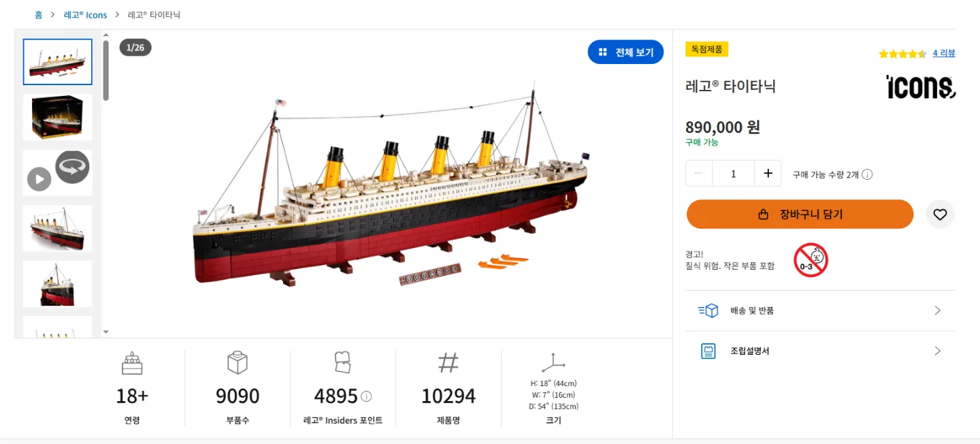Open 전체 보기 gallery button
This screenshot has height=444, width=980.
click(625, 52)
